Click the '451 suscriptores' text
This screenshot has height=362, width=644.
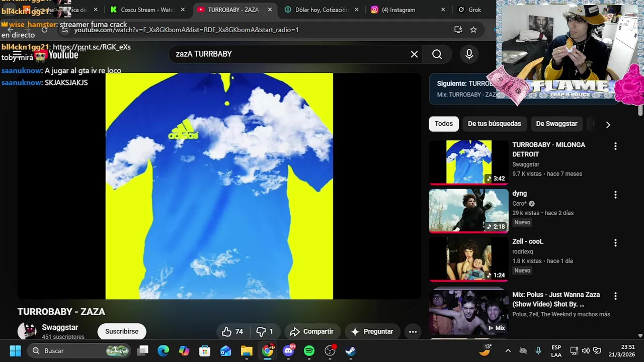point(63,337)
